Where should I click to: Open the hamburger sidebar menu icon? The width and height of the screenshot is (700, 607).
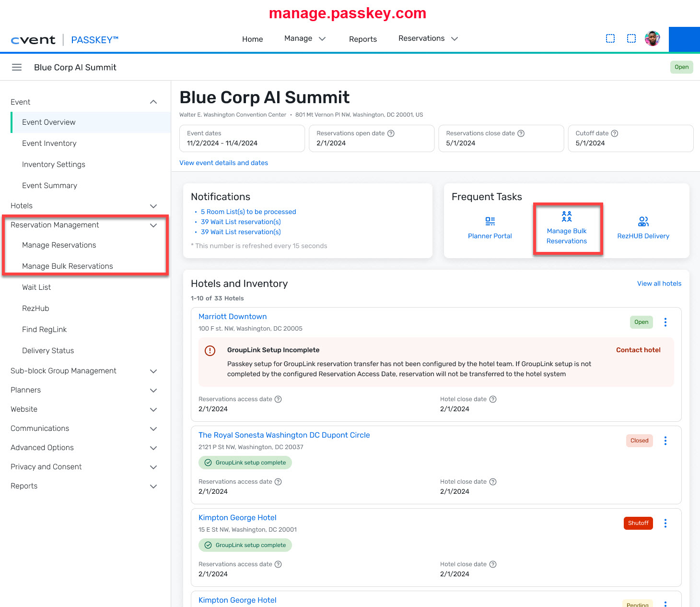pyautogui.click(x=17, y=67)
